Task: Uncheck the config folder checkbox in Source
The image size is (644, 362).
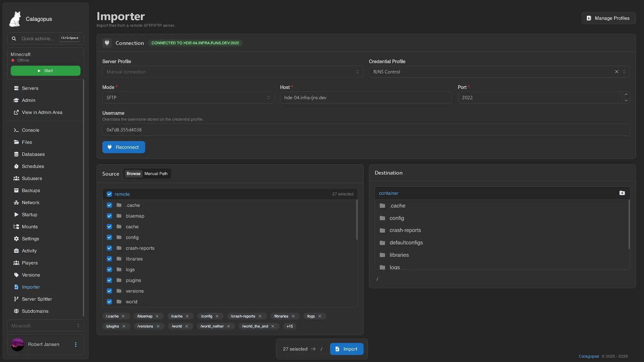Action: [109, 237]
